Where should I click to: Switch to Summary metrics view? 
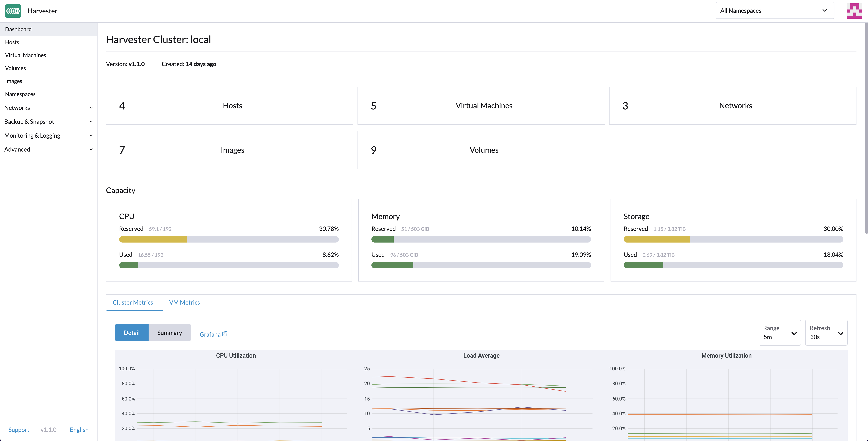[169, 333]
